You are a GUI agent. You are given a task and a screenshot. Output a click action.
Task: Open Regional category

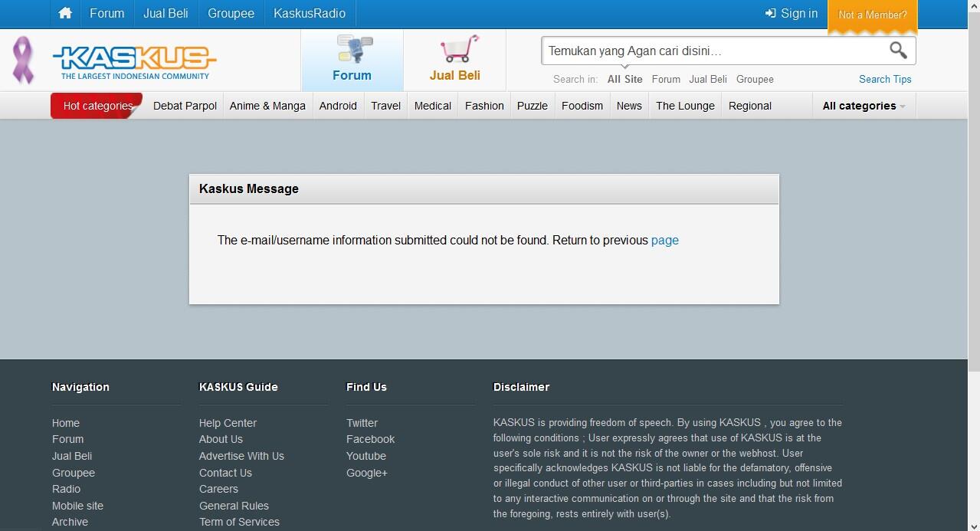coord(750,106)
